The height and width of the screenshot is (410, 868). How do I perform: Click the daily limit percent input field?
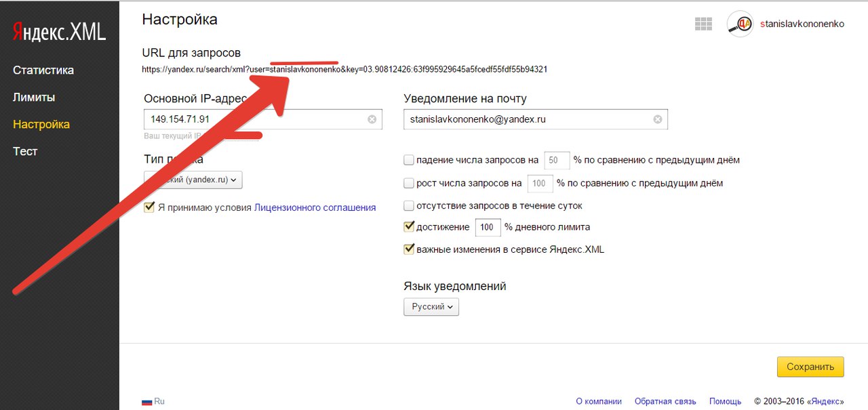pyautogui.click(x=488, y=228)
